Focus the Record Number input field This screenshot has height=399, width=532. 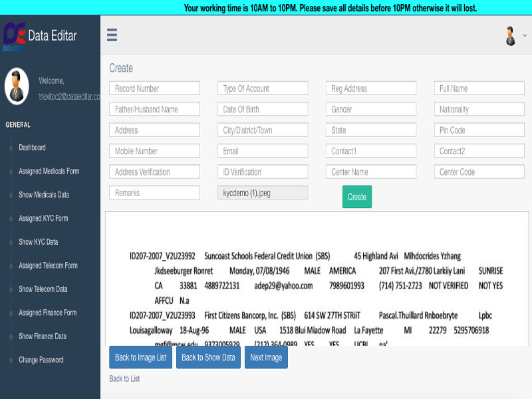(x=154, y=88)
